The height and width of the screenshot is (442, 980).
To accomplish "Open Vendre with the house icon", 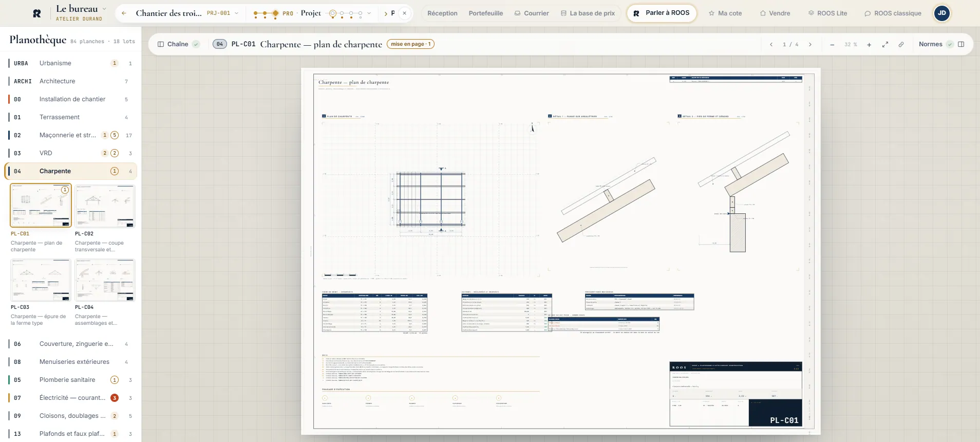I will tap(775, 13).
